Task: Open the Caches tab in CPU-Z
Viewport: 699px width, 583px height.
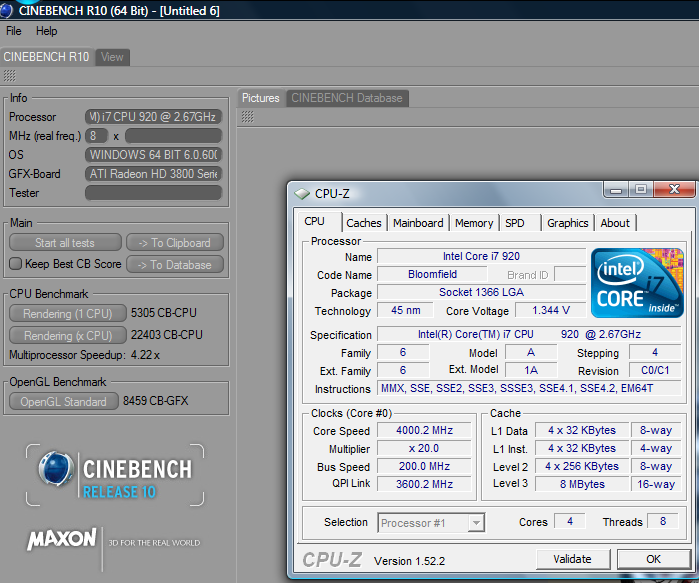Action: click(x=364, y=223)
